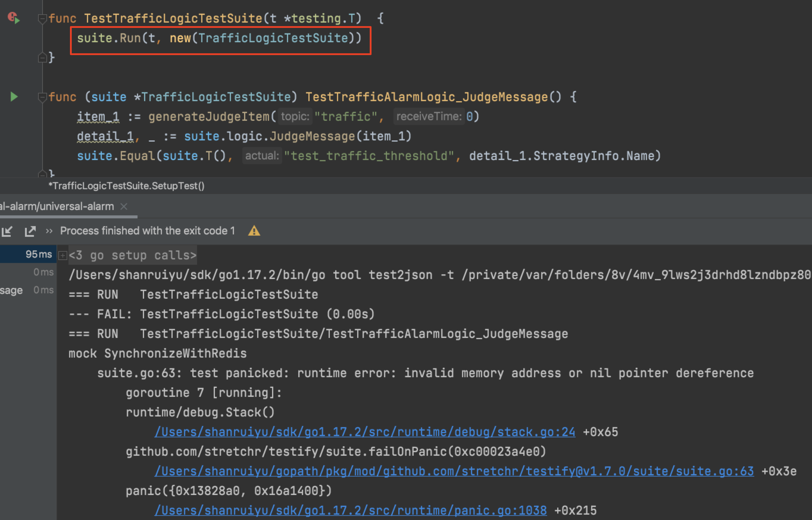812x520 pixels.
Task: Collapse the TestTrafficAlarmLogic_JudgeMessage function fold
Action: (42, 98)
